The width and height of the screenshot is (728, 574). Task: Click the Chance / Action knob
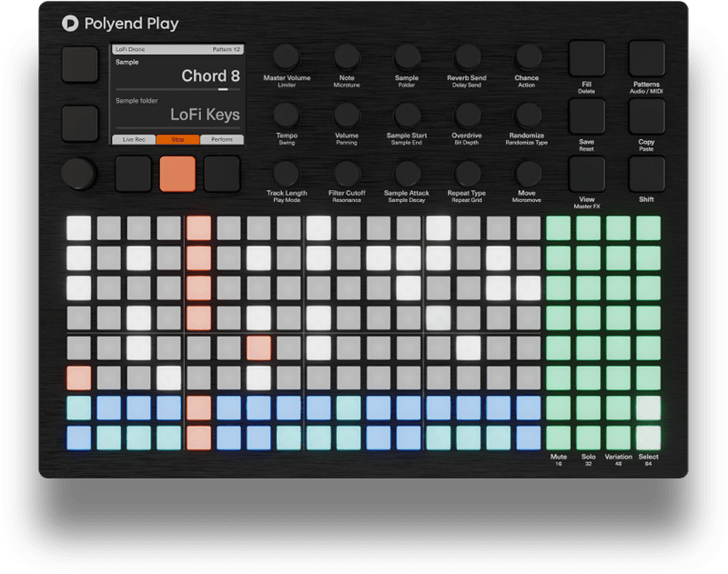pyautogui.click(x=527, y=57)
